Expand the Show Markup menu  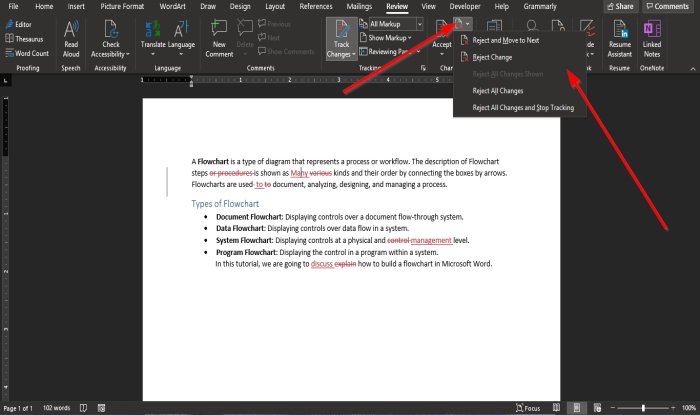point(386,38)
